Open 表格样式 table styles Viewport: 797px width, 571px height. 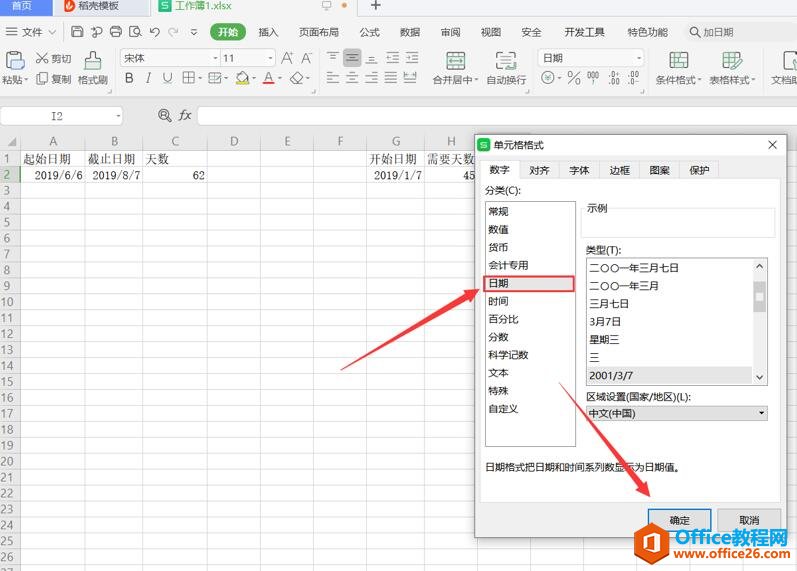(732, 68)
